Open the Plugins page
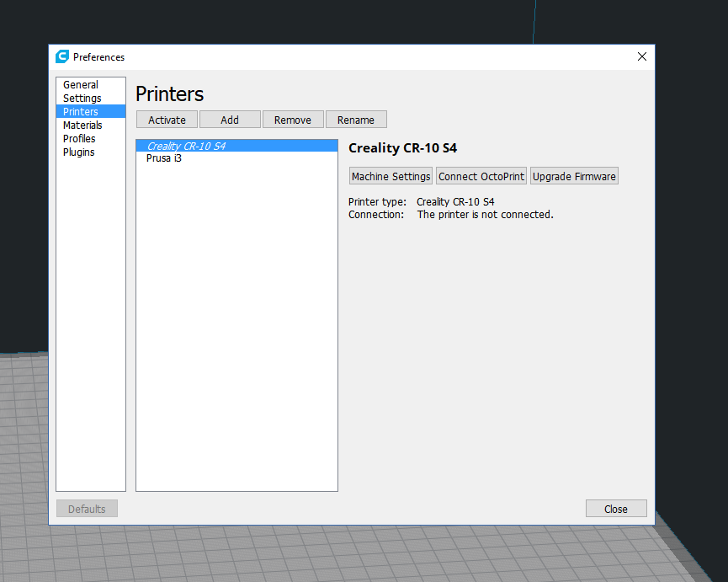Viewport: 728px width, 582px height. pos(91,152)
